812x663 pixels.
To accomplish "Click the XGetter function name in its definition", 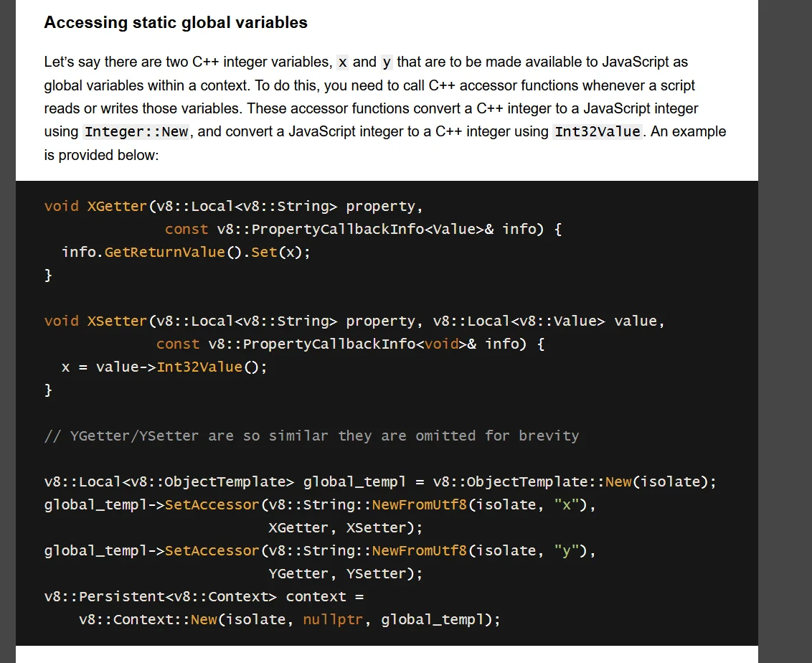I will click(x=117, y=207).
